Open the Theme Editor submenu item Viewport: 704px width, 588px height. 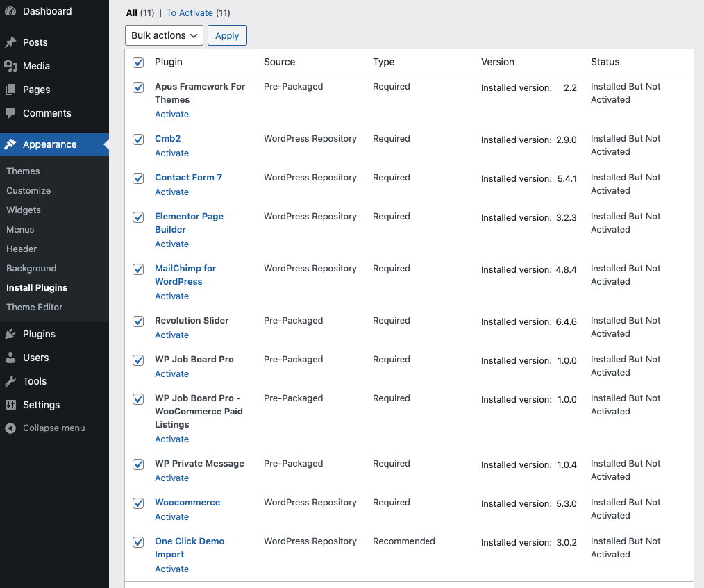coord(35,307)
